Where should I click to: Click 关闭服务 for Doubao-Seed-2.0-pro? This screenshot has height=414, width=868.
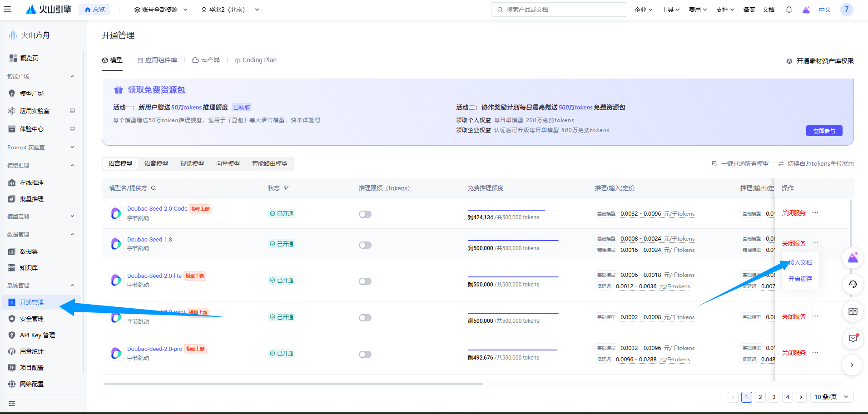coord(794,353)
